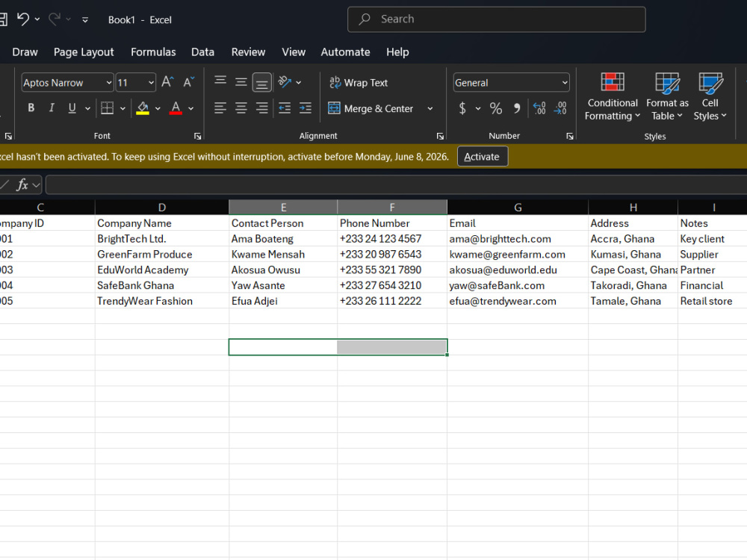Select Bottom Align icon
Image resolution: width=747 pixels, height=560 pixels.
click(x=261, y=82)
